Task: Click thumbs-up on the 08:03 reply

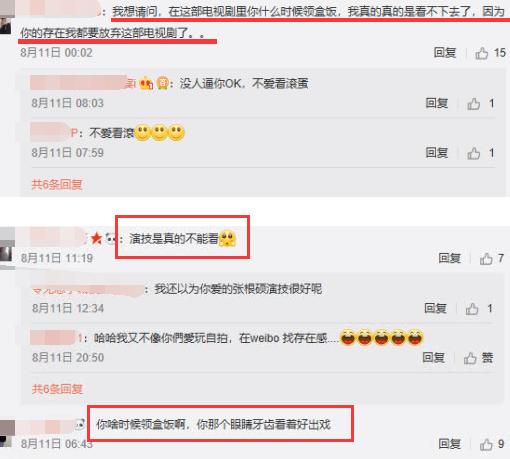Action: point(473,104)
